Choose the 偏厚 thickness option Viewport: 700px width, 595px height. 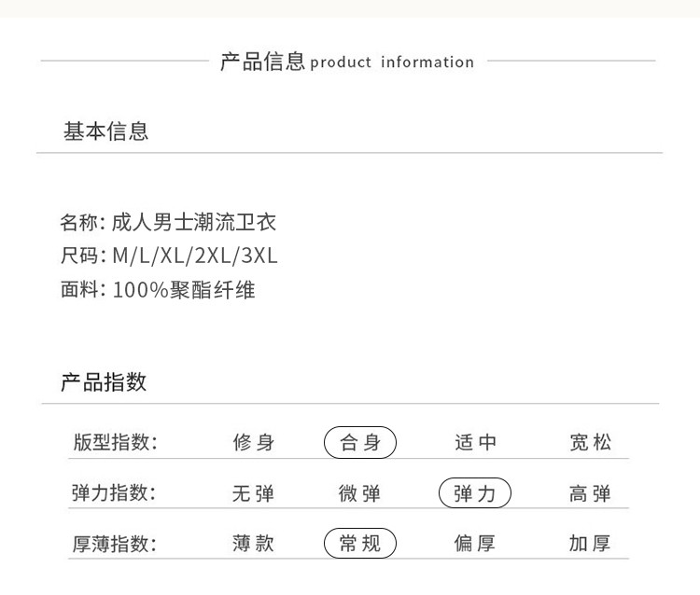tap(475, 544)
